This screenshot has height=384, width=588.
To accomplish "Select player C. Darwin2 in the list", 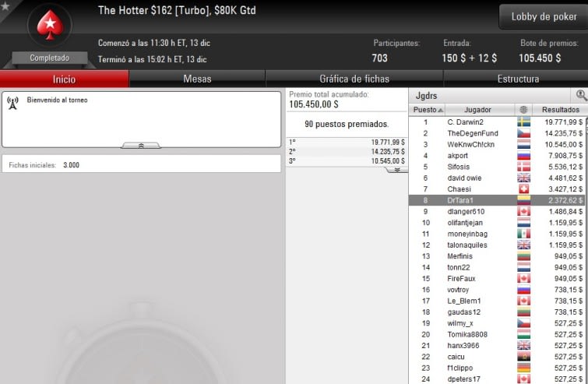I will click(497, 122).
